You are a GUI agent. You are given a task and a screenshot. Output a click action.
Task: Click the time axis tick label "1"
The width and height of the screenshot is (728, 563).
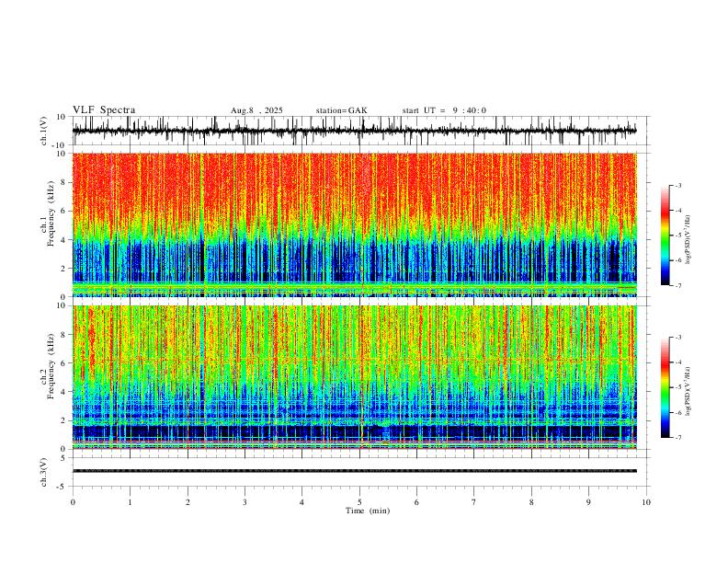coord(130,502)
